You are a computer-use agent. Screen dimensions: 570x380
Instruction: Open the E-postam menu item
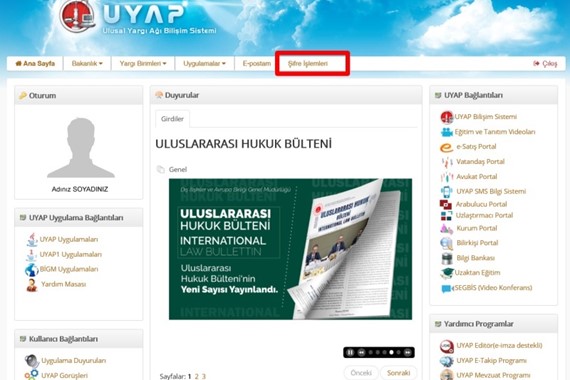point(257,64)
